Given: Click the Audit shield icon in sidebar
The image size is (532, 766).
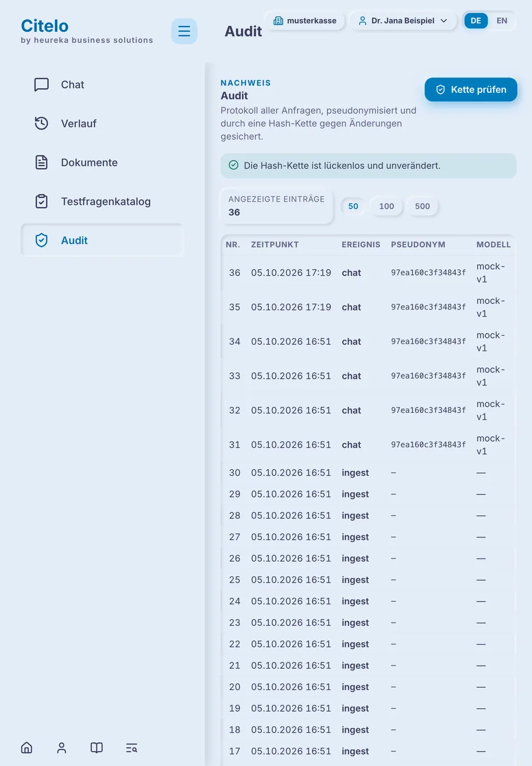Looking at the screenshot, I should tap(41, 240).
